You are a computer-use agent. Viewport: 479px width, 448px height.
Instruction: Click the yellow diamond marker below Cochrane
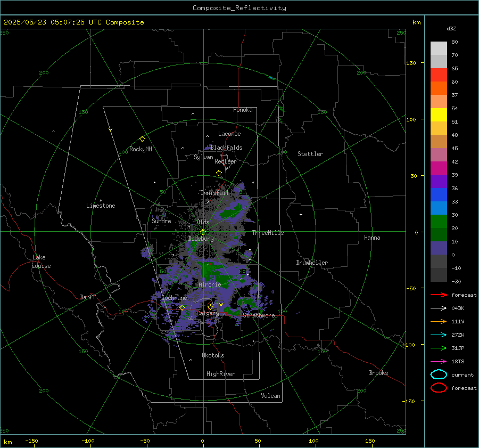183,308
